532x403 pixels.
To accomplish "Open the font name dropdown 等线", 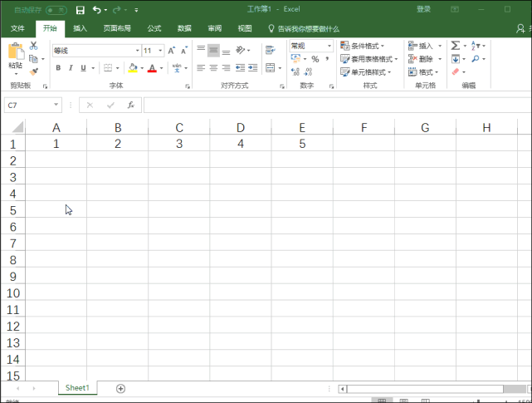I will click(x=138, y=51).
